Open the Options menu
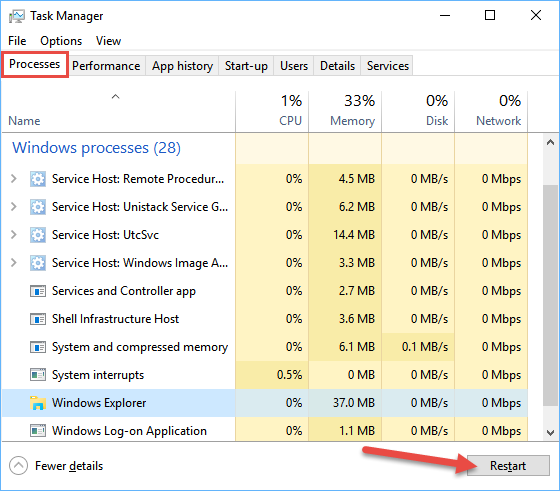560x491 pixels. click(x=61, y=41)
